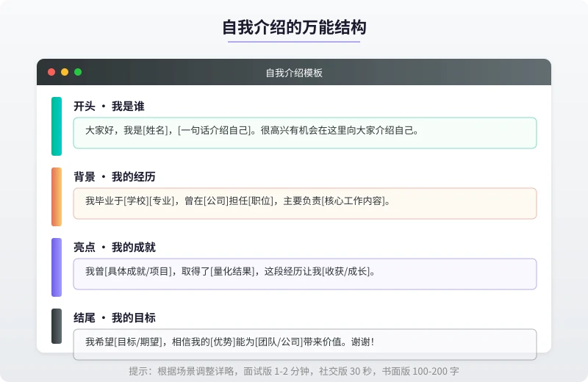Screen dimensions: 588x382
Task: Click the teal color bar beside 开头
Action: (57, 126)
